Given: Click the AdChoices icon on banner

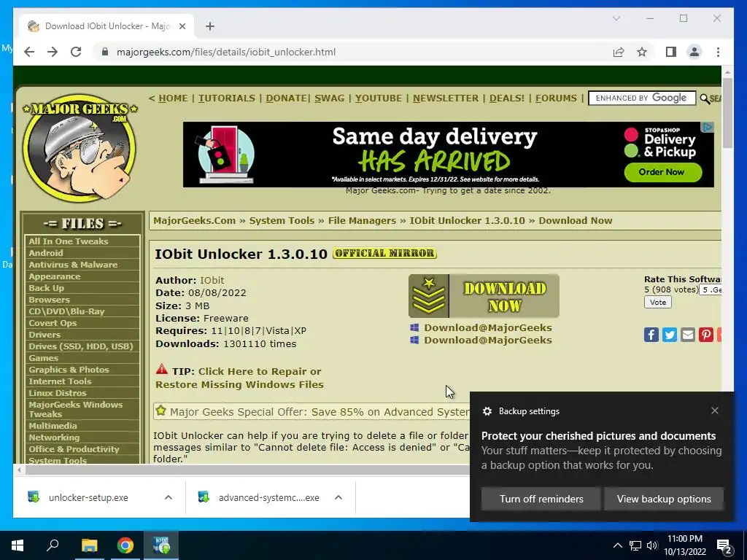Looking at the screenshot, I should [x=708, y=127].
